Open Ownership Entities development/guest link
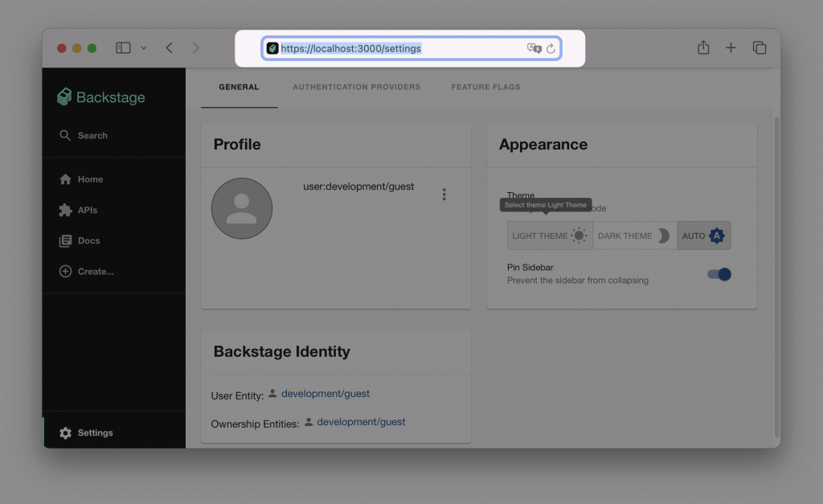This screenshot has height=504, width=823. 361,422
